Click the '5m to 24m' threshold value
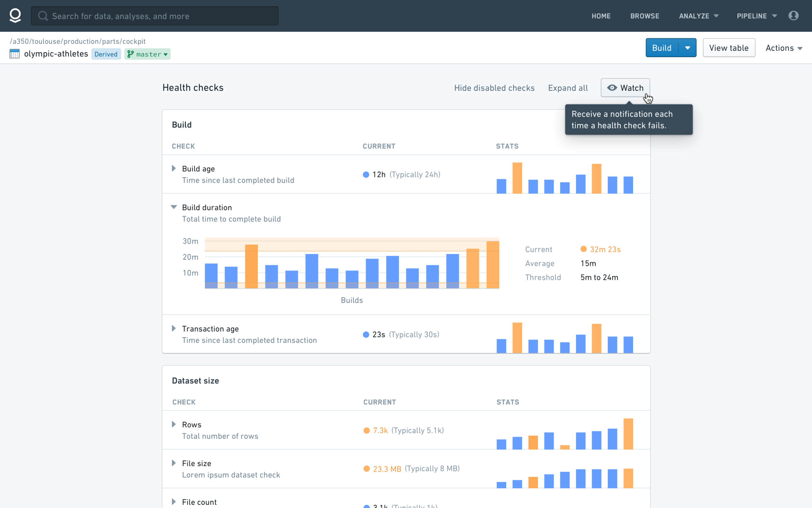 point(599,278)
